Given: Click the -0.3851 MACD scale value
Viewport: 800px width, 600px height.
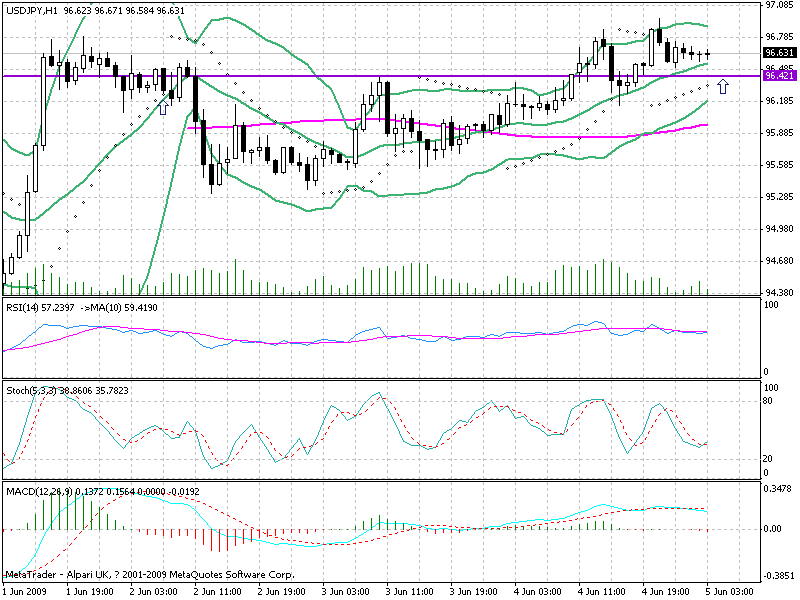Looking at the screenshot, I should point(779,576).
